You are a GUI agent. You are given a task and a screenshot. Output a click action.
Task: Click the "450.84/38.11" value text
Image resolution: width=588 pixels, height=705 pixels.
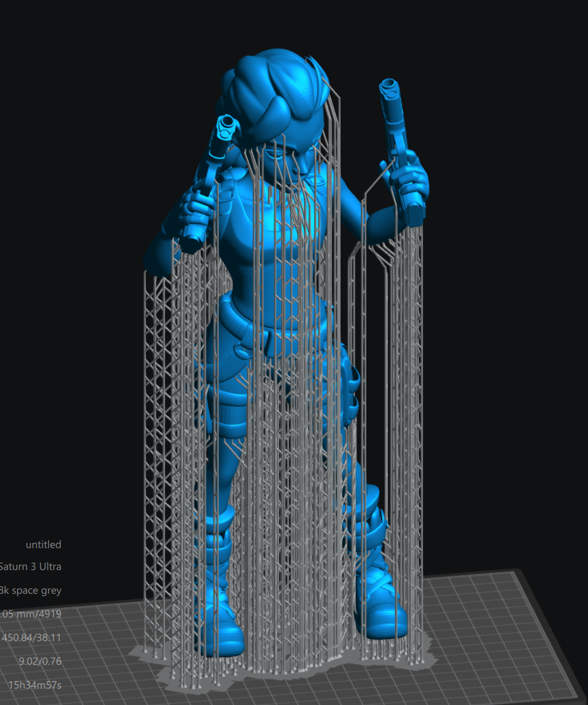click(32, 638)
